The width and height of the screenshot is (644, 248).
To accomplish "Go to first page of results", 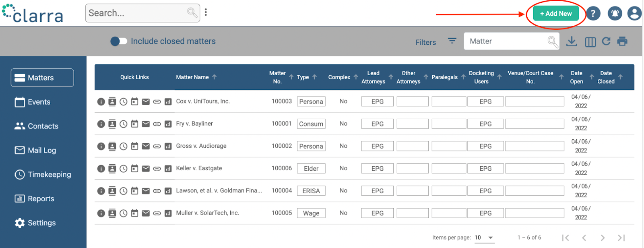I will (x=566, y=238).
